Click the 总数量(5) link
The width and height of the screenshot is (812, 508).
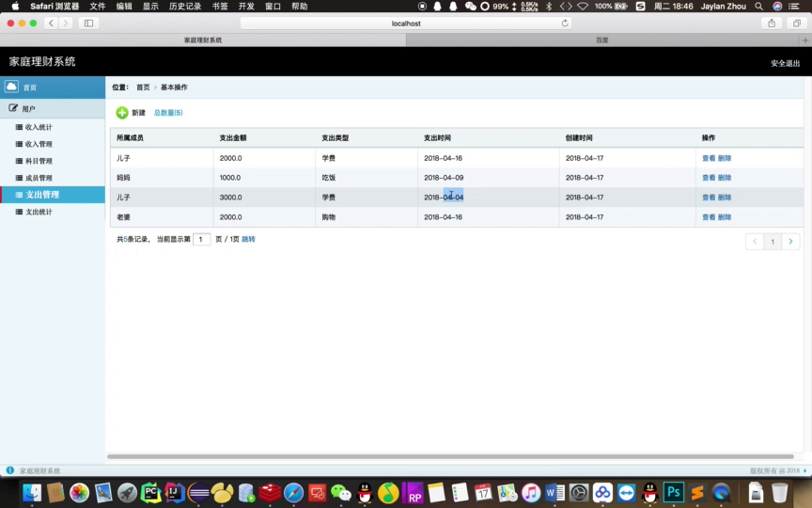168,113
